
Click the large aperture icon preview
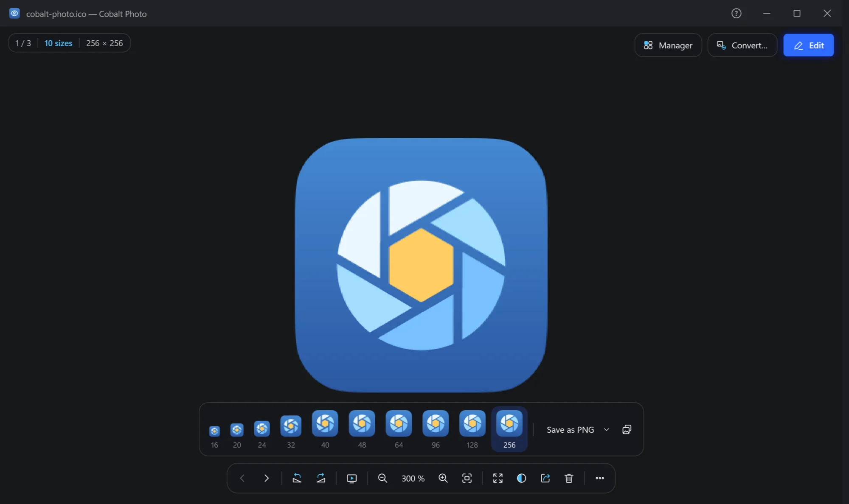pos(421,265)
